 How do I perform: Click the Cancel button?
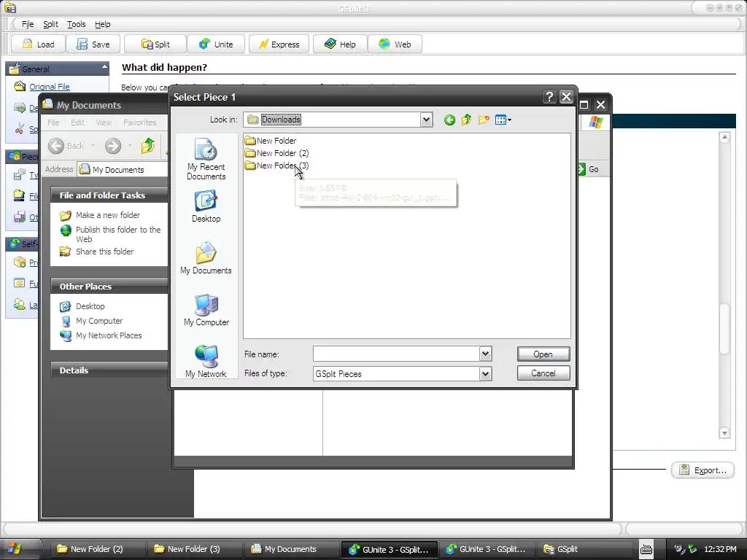[x=543, y=373]
